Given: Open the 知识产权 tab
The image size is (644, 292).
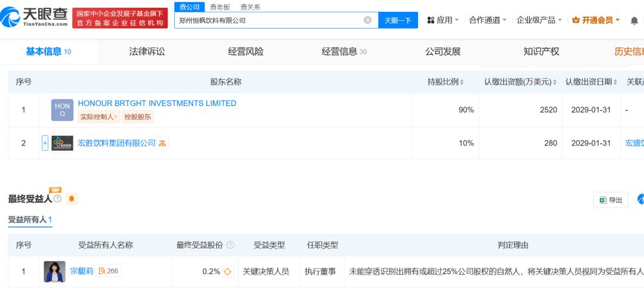Looking at the screenshot, I should click(x=541, y=52).
